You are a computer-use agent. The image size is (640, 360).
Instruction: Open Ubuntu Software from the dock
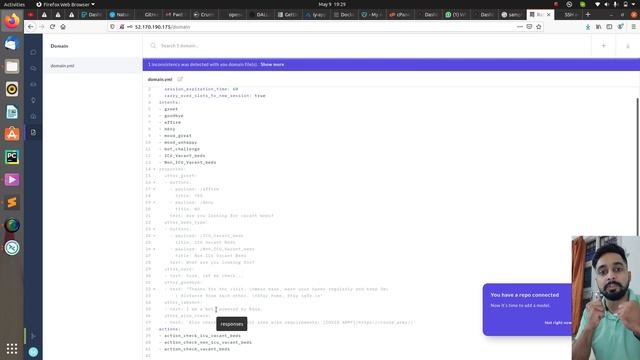coord(12,134)
